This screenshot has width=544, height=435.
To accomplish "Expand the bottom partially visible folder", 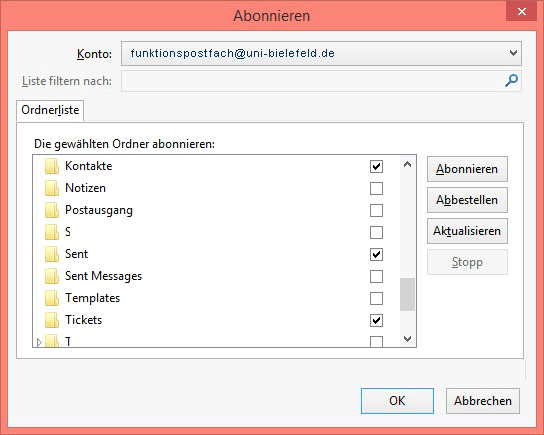I will tap(39, 342).
